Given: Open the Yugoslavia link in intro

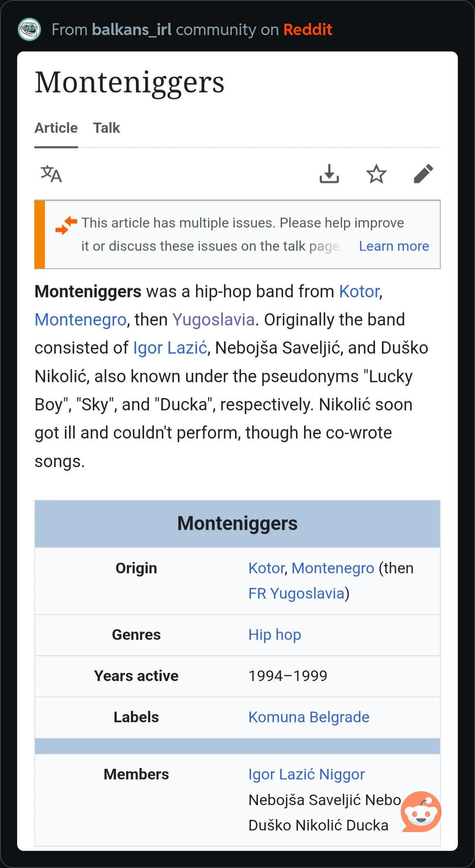Looking at the screenshot, I should click(213, 320).
